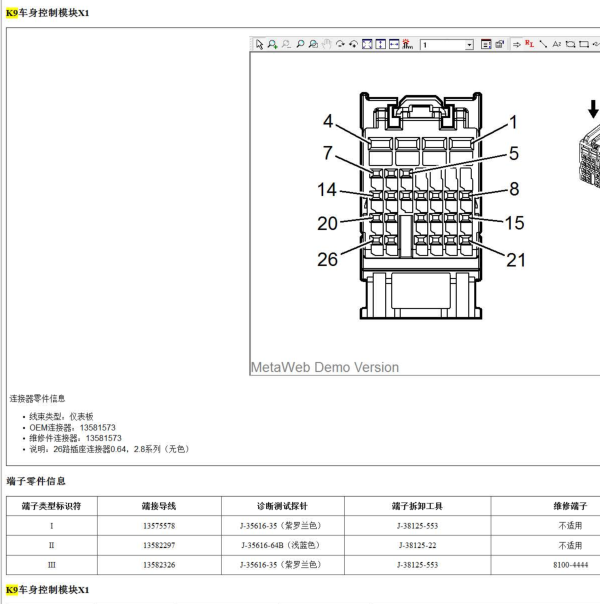This screenshot has width=600, height=604.
Task: Click the print settings icon
Action: (499, 44)
